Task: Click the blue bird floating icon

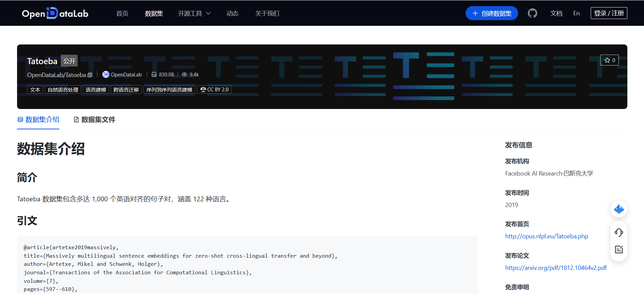Action: 619,209
